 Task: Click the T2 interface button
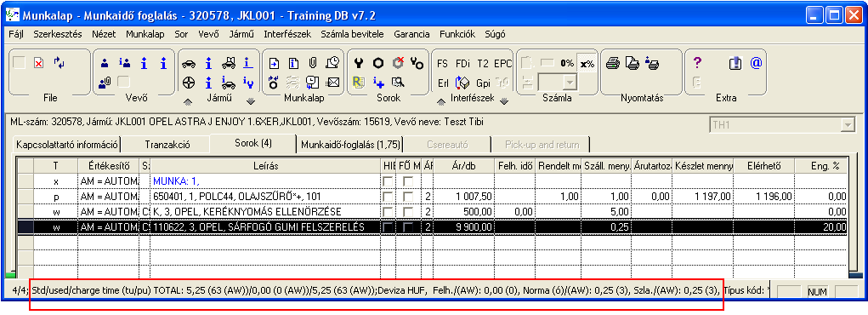coord(483,64)
